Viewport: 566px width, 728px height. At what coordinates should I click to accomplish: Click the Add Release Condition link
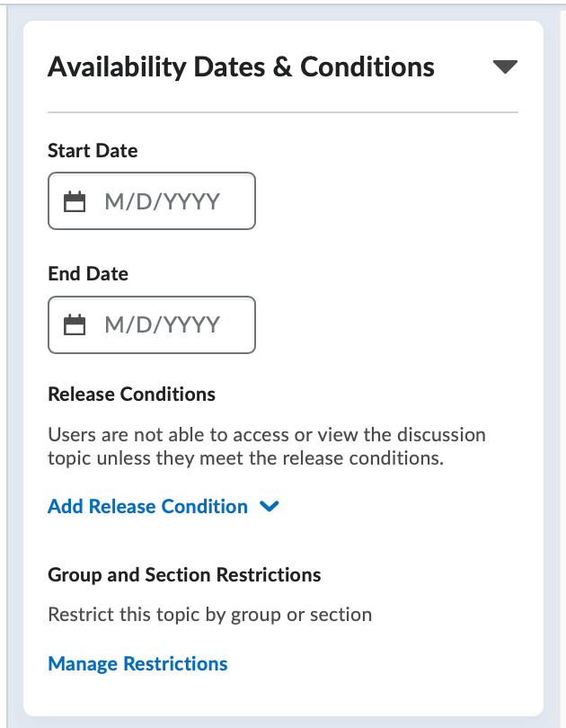[147, 506]
